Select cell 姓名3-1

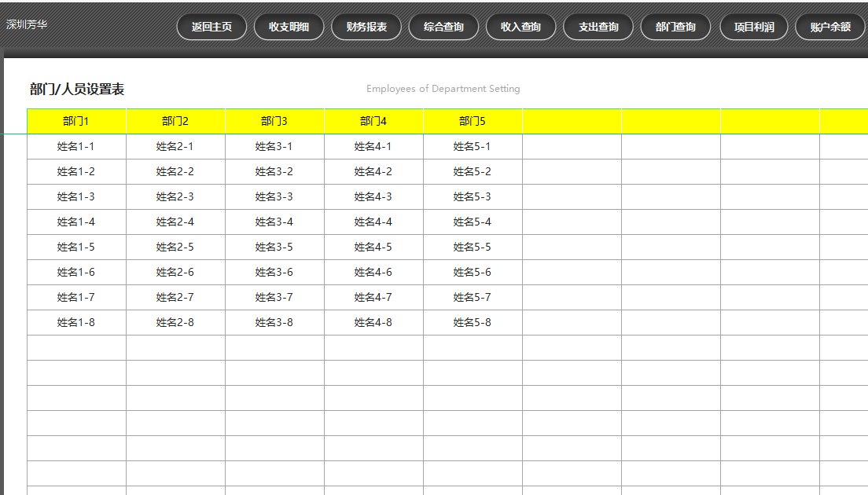(274, 147)
